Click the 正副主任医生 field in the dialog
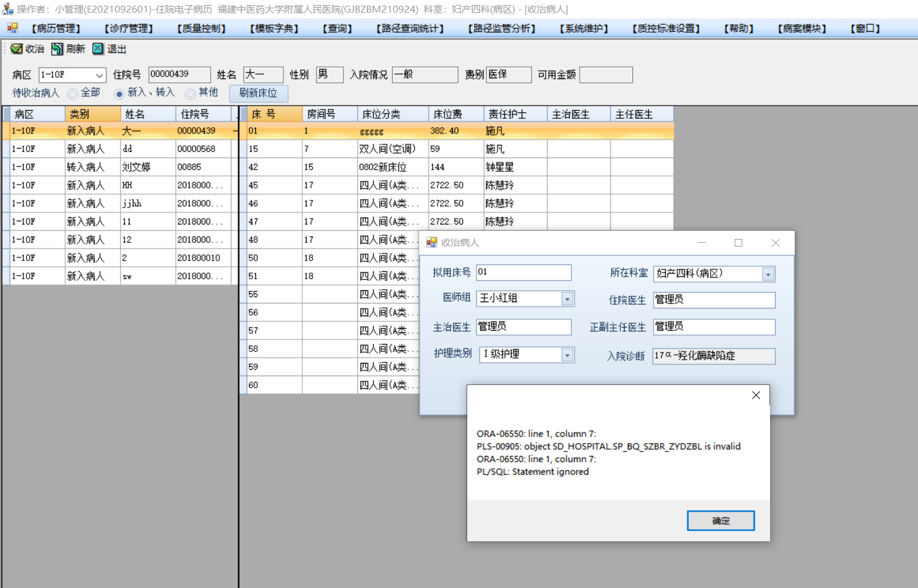The image size is (918, 588). [x=714, y=327]
